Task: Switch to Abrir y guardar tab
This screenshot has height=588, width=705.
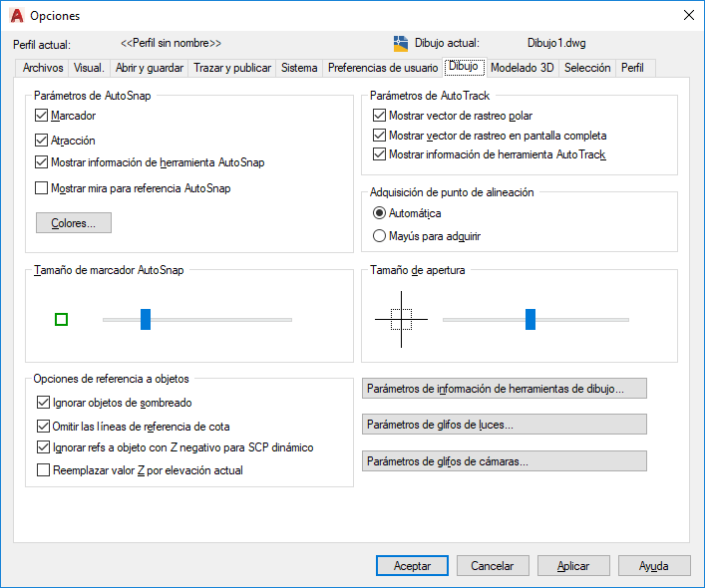Action: [150, 68]
